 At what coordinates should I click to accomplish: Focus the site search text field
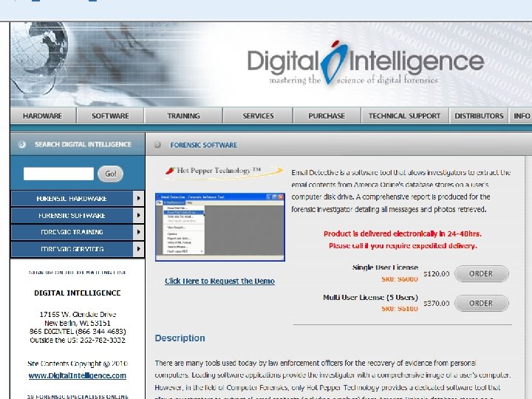click(58, 174)
